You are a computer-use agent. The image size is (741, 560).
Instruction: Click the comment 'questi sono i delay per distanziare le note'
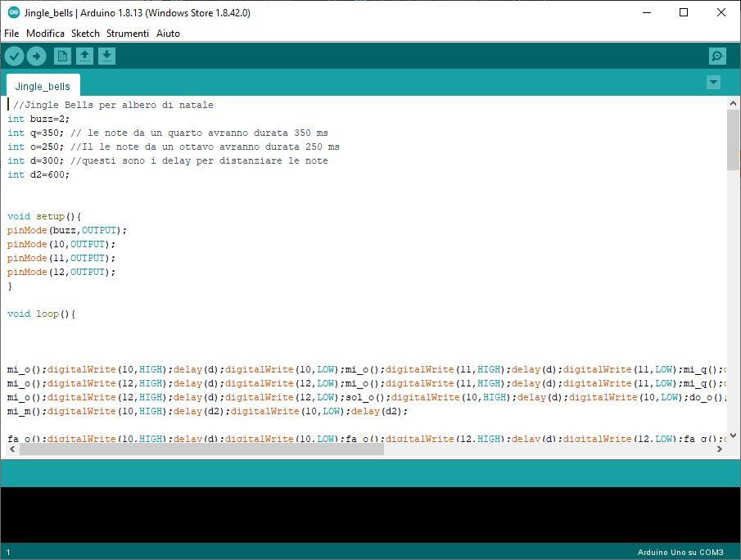coord(205,160)
